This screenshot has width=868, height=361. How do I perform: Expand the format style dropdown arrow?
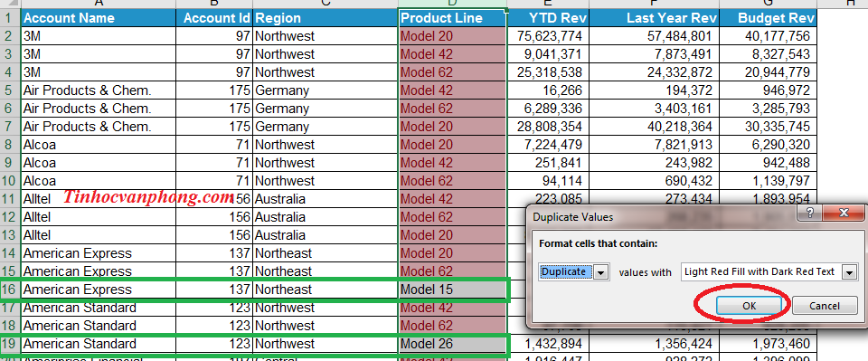[x=848, y=271]
